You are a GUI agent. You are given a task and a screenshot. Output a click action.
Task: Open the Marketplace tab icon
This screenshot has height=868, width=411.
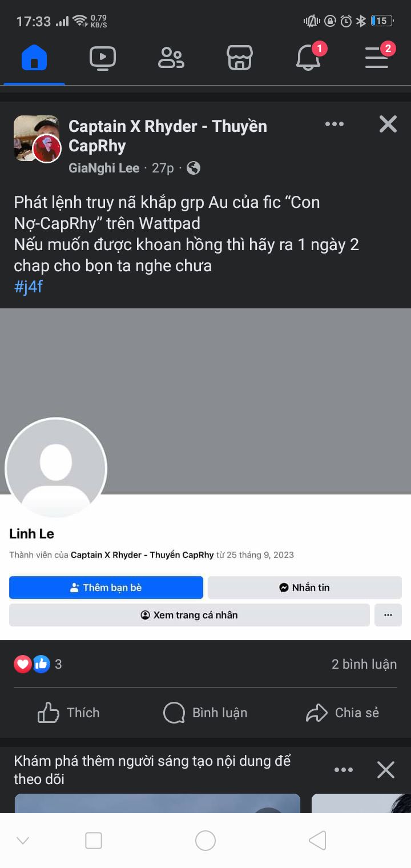click(x=240, y=58)
